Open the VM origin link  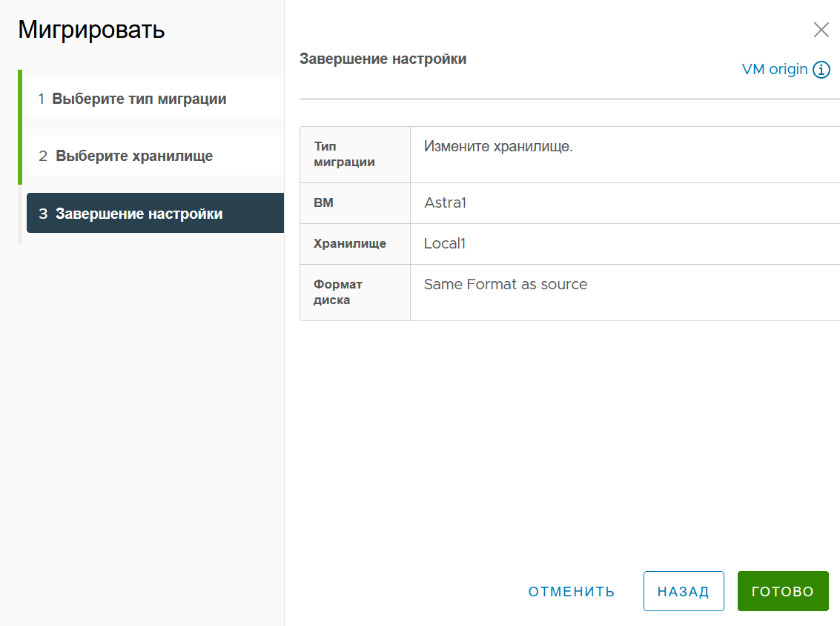pos(774,69)
